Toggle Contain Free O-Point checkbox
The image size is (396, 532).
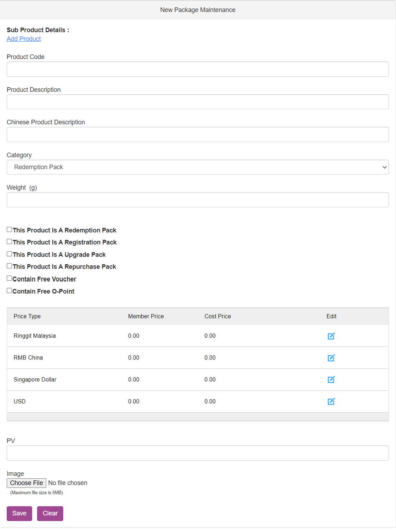point(10,291)
